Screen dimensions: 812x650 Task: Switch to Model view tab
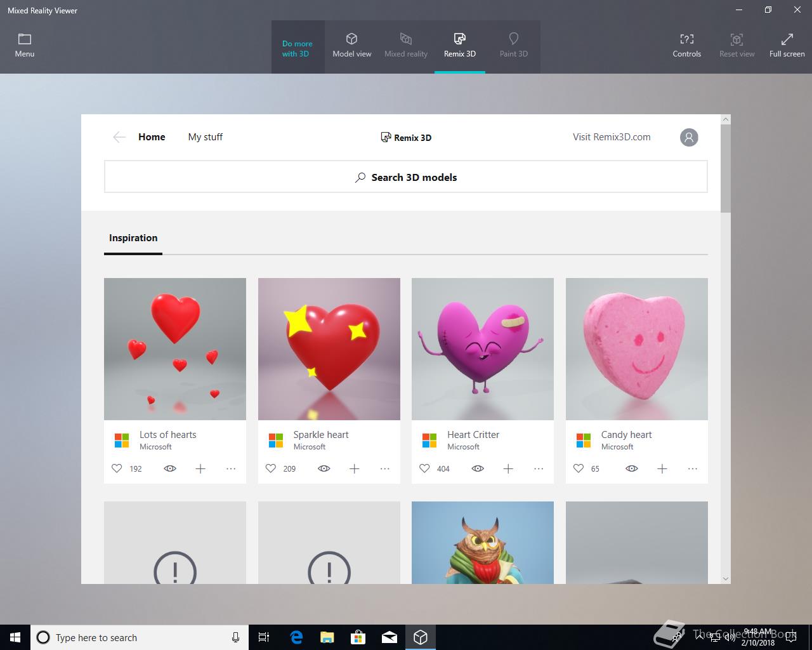pos(352,46)
